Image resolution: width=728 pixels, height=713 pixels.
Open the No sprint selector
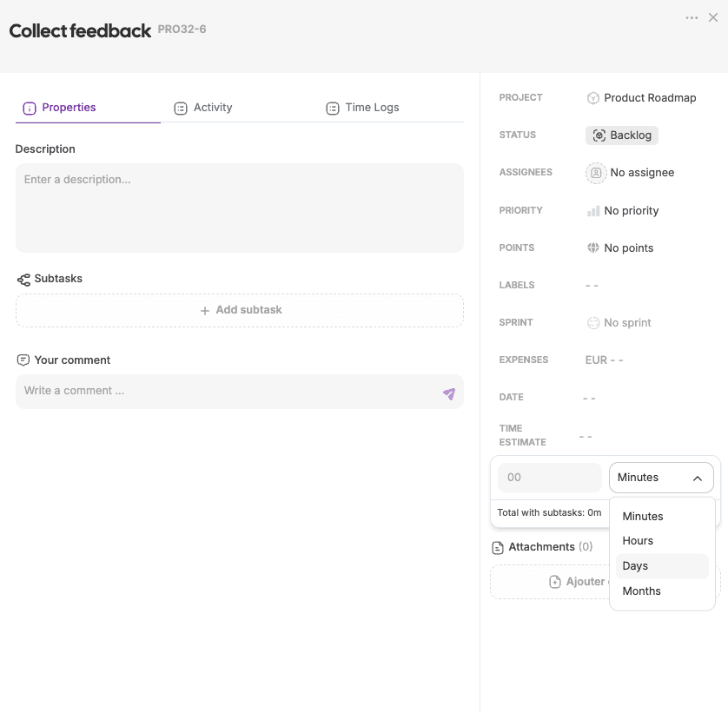[619, 322]
